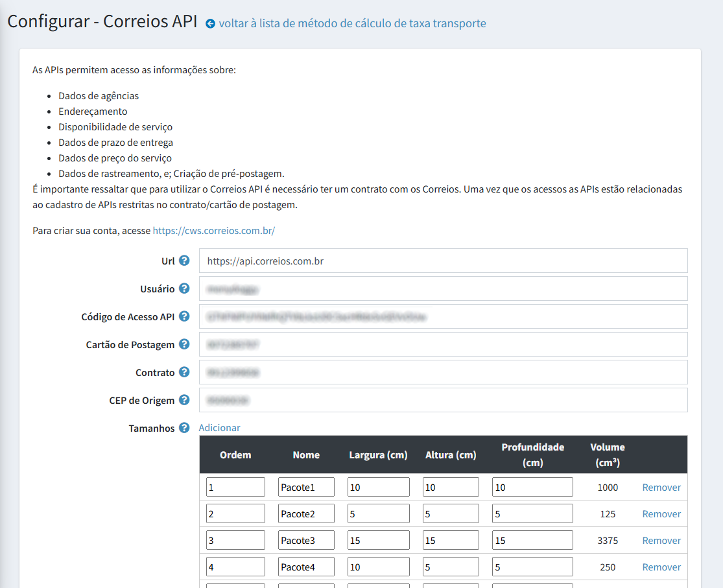Click the 'Endereçamento' list item
723x588 pixels.
93,112
